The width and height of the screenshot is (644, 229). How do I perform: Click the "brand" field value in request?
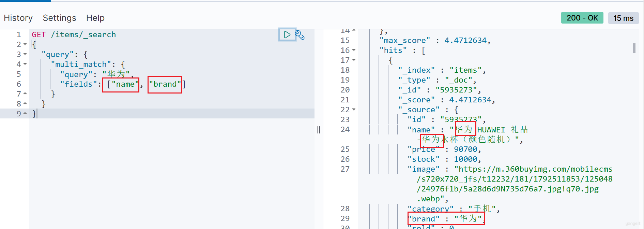click(165, 84)
